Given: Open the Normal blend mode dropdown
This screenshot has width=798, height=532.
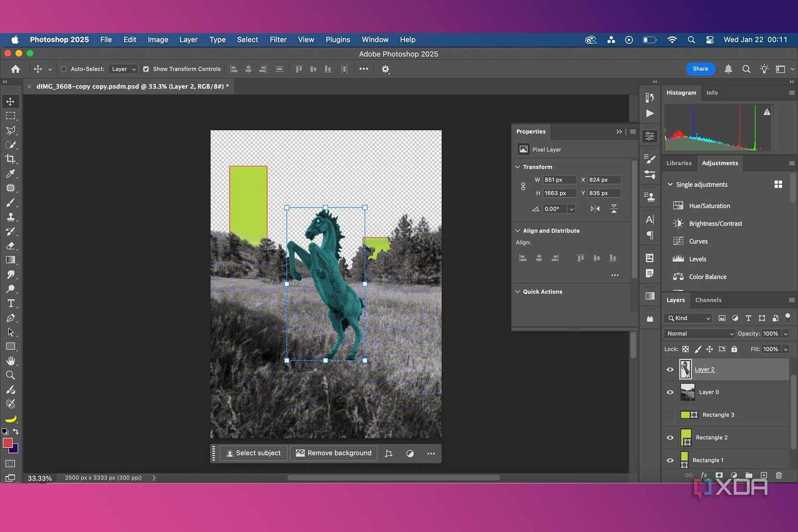Looking at the screenshot, I should click(699, 334).
